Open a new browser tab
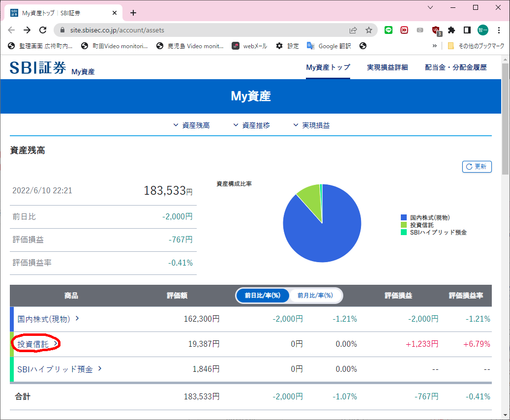This screenshot has width=510, height=420. (133, 13)
